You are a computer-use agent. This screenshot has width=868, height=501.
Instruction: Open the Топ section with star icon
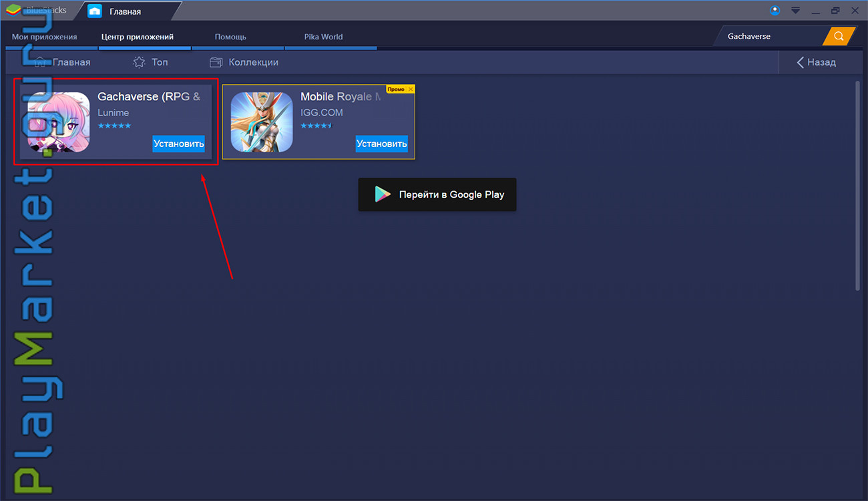150,62
